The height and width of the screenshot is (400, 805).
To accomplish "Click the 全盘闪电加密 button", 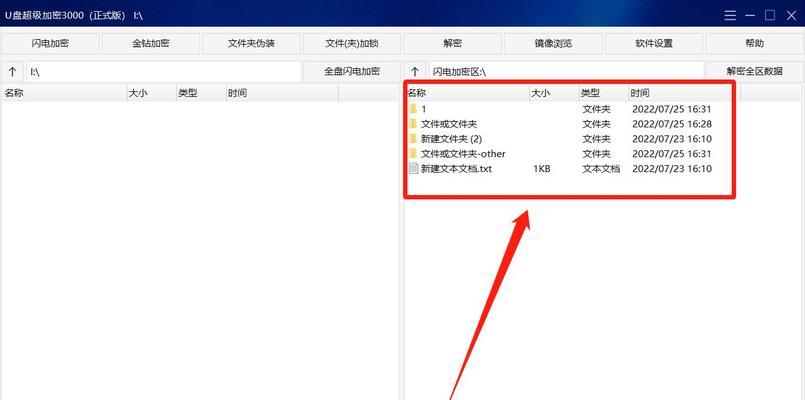I will [x=352, y=71].
